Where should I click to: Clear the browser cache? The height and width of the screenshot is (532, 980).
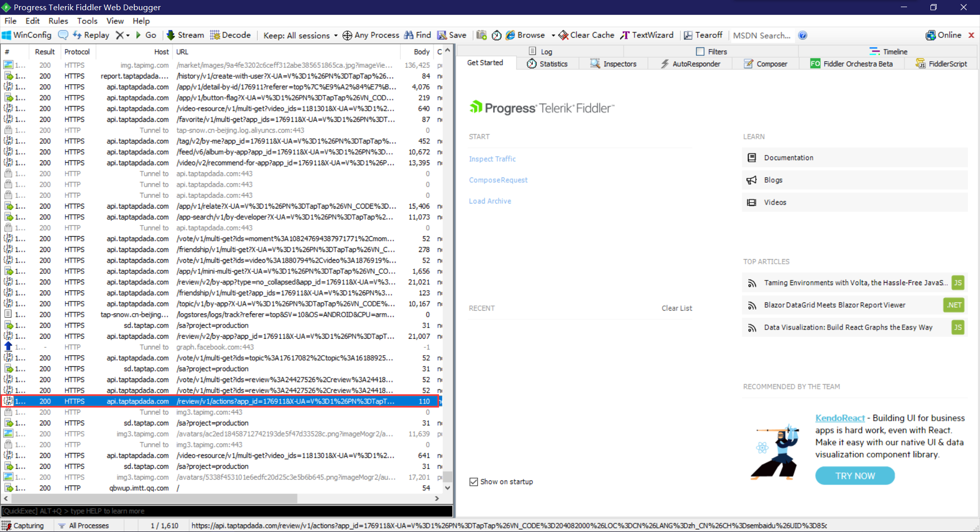pyautogui.click(x=586, y=35)
